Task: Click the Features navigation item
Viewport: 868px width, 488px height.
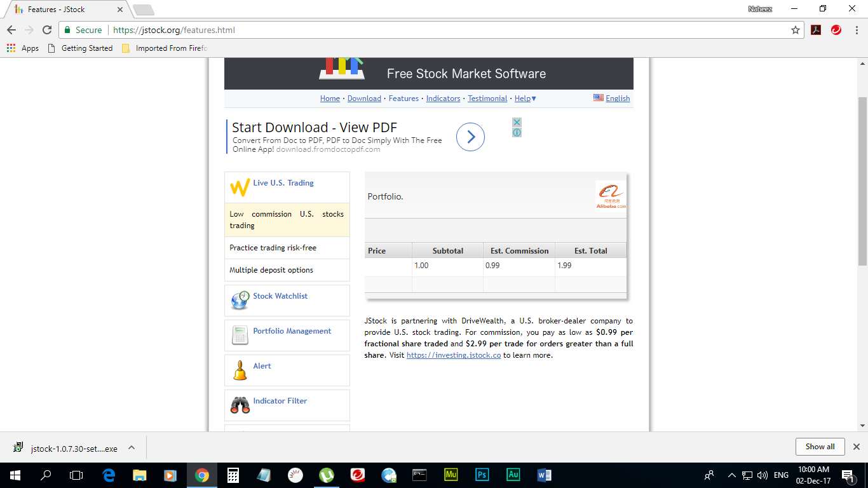Action: (403, 98)
